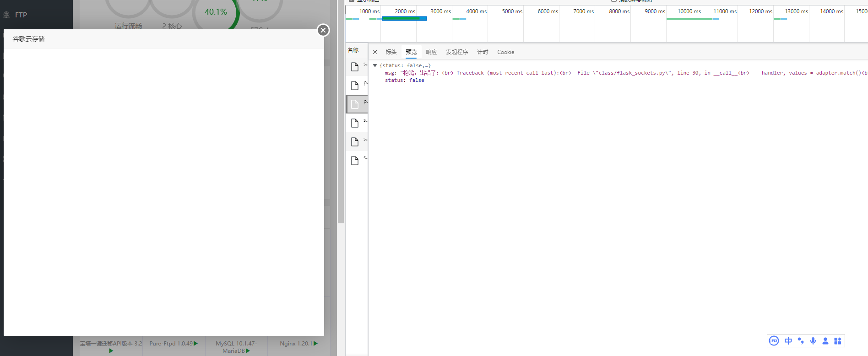The height and width of the screenshot is (356, 868).
Task: Select the first request in the 名称 list
Action: (x=357, y=66)
